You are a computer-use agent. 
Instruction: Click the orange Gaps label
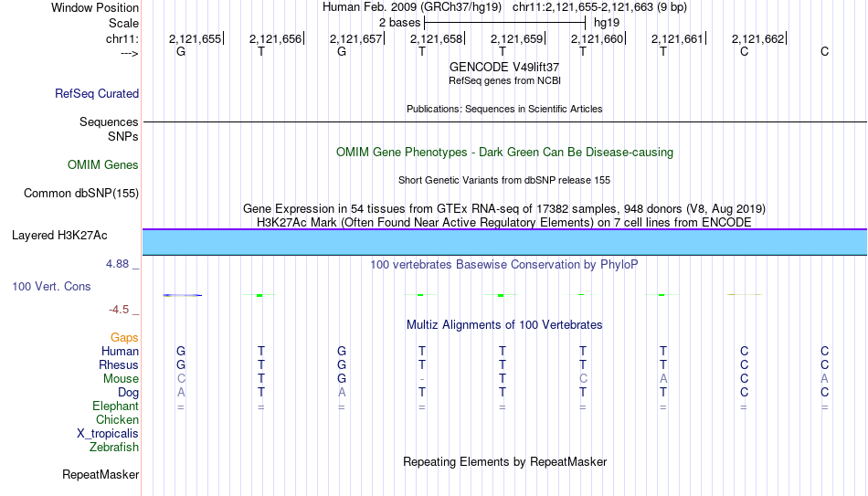point(124,338)
